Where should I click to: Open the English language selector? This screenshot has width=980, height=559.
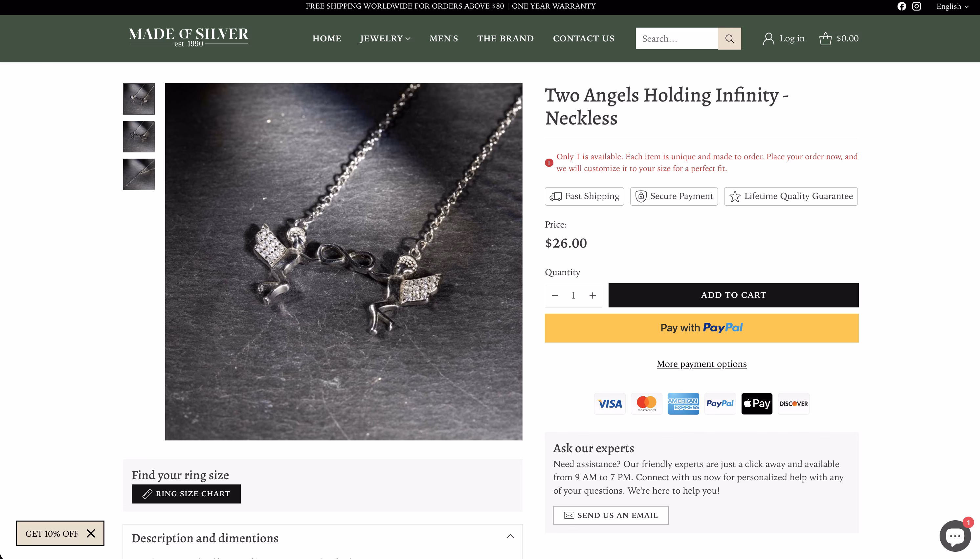(953, 6)
